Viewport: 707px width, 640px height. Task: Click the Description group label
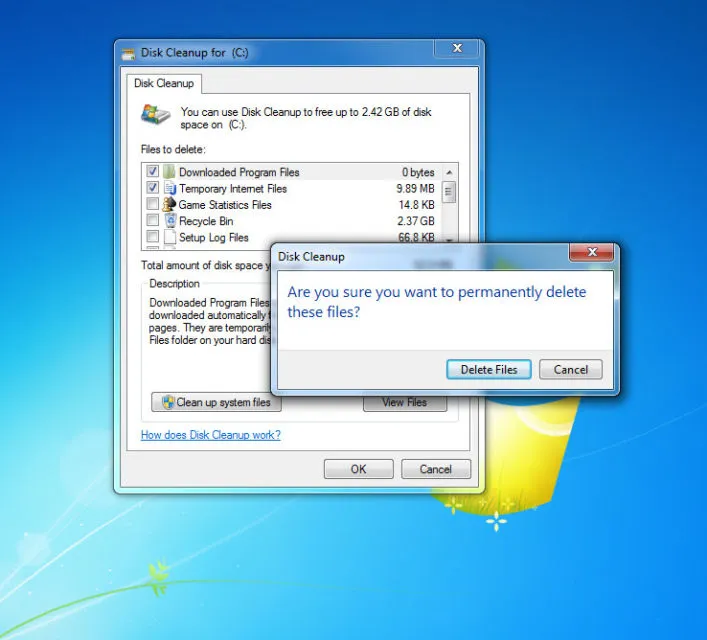coord(174,284)
